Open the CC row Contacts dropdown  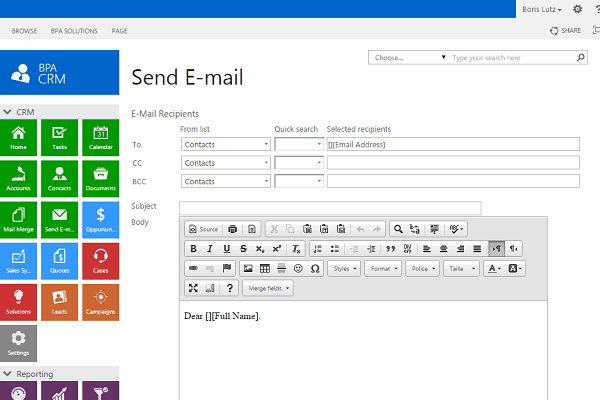click(x=226, y=163)
